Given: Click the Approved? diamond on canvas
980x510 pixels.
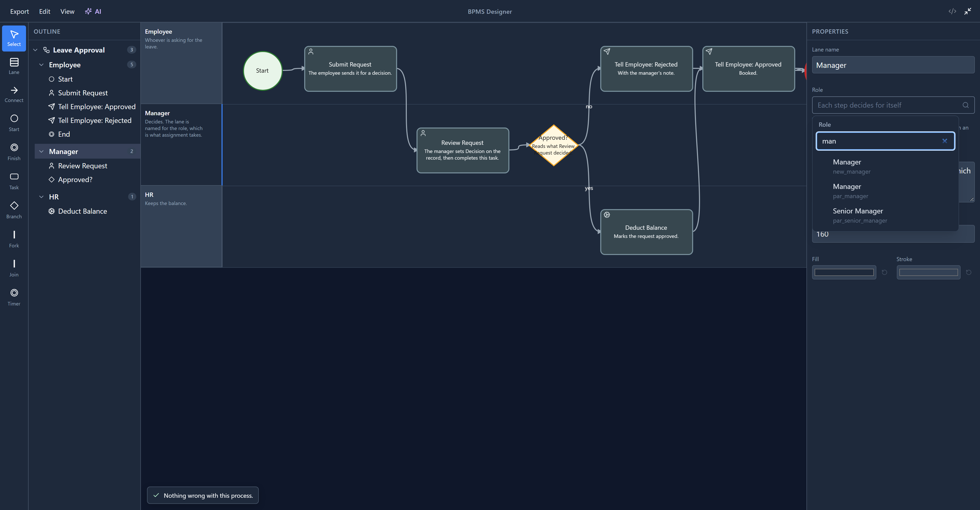Looking at the screenshot, I should click(554, 145).
